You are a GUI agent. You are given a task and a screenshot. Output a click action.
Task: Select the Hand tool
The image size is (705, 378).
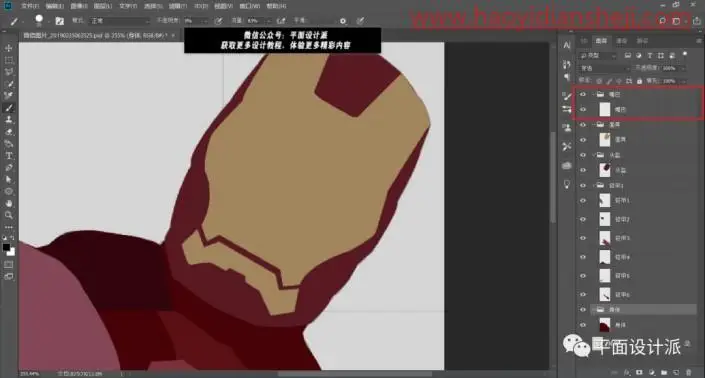(x=9, y=204)
